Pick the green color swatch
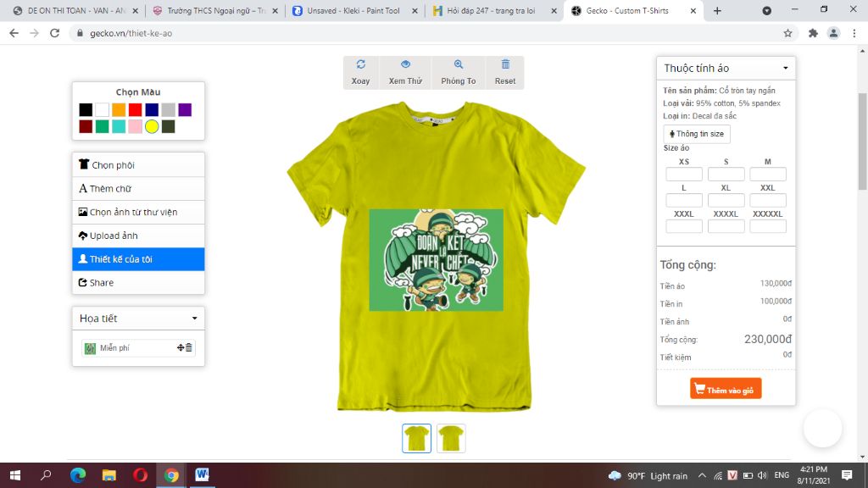The width and height of the screenshot is (868, 488). (x=103, y=126)
